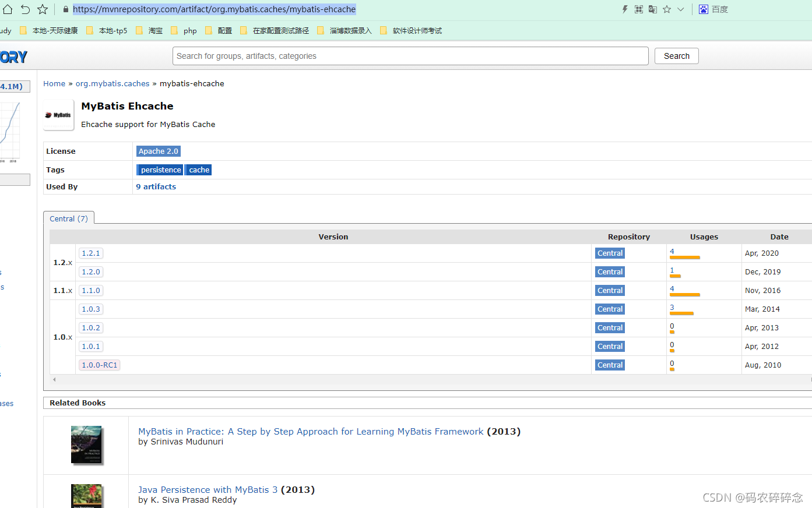Click the Apr, 2020 date cell
The width and height of the screenshot is (812, 508).
point(762,253)
